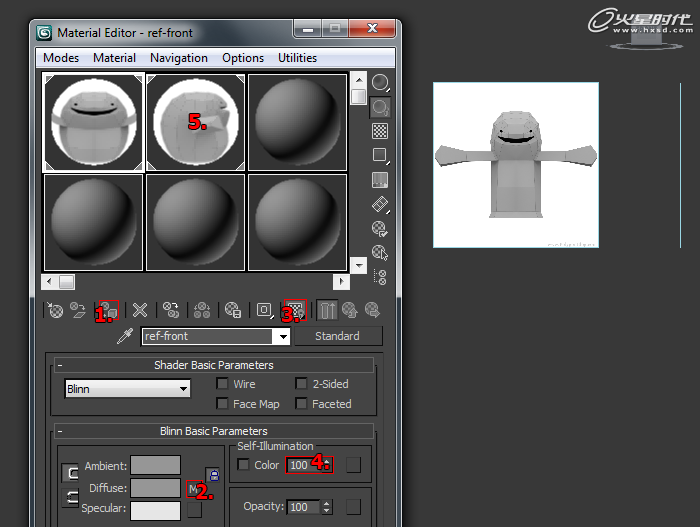Image resolution: width=700 pixels, height=527 pixels.
Task: Click the Specular color swatch
Action: point(155,510)
